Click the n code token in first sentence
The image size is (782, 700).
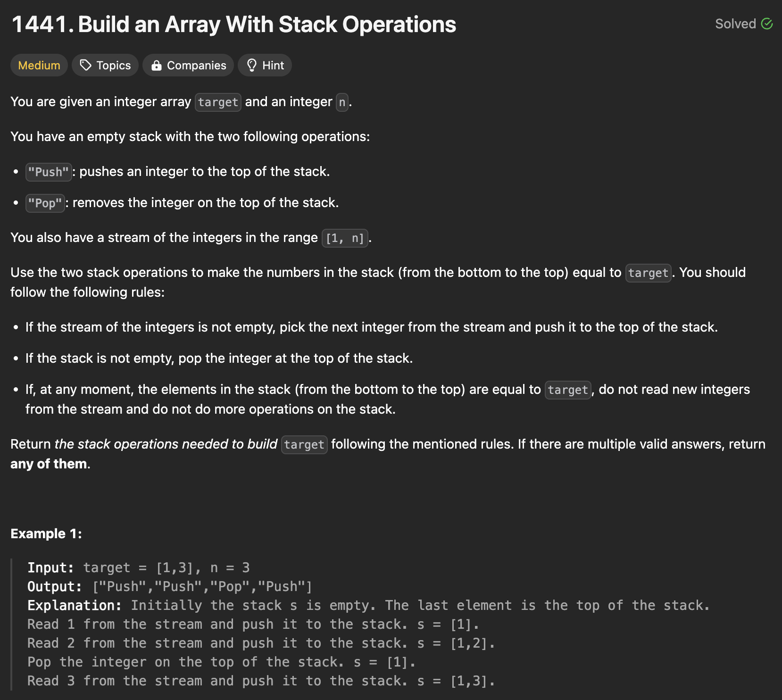click(342, 102)
